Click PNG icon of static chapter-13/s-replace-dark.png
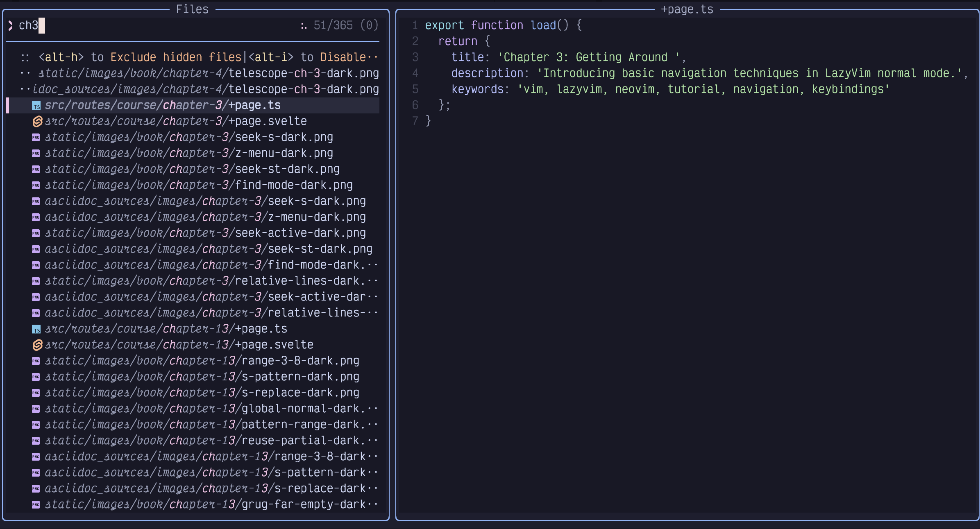This screenshot has width=980, height=529. tap(36, 393)
